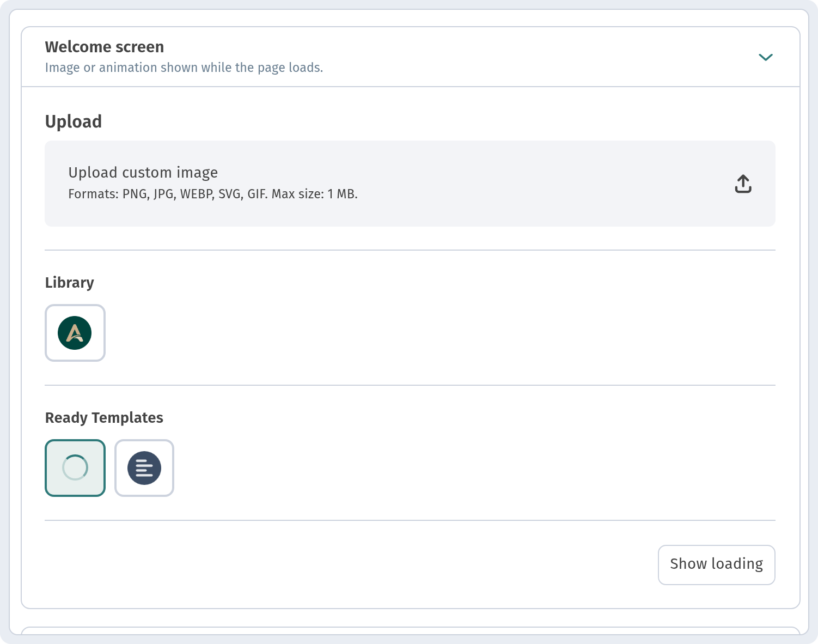Choose the spinner circle loading template
Viewport: 818px width, 644px height.
75,468
